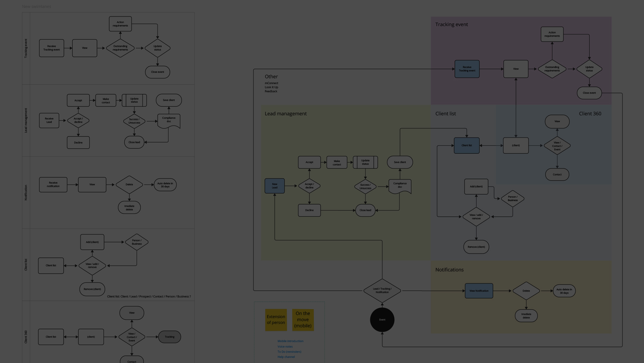Select Action requirements node in purple Tracking event area

tap(552, 34)
